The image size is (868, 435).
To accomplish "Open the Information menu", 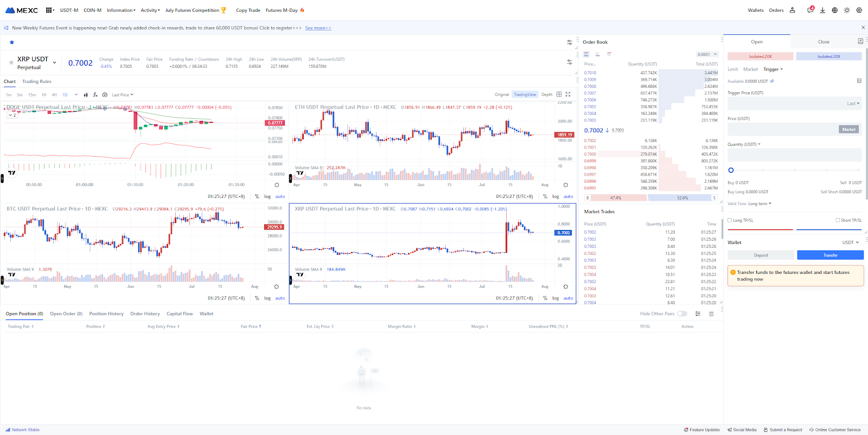I will pos(121,10).
